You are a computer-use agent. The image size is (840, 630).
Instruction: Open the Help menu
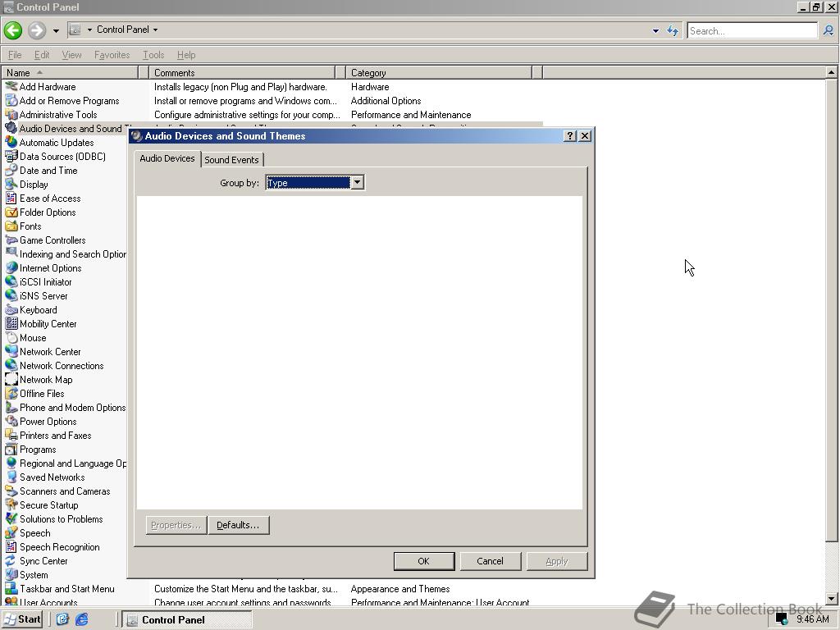(x=186, y=55)
